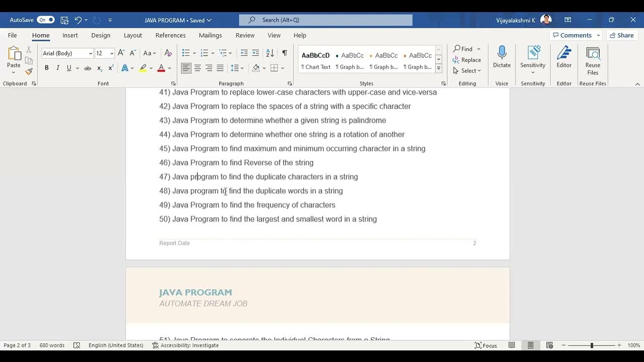644x362 pixels.
Task: Toggle Bold formatting
Action: coord(46,68)
